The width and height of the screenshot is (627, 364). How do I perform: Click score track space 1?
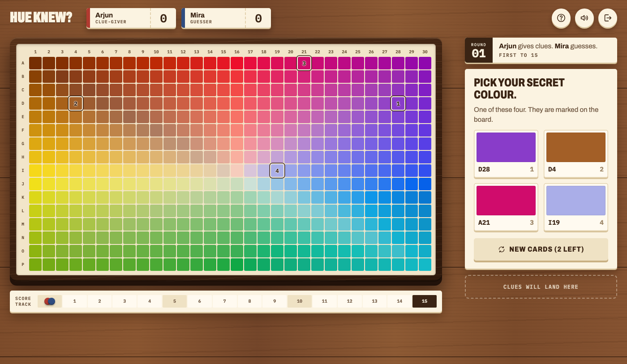click(x=75, y=301)
